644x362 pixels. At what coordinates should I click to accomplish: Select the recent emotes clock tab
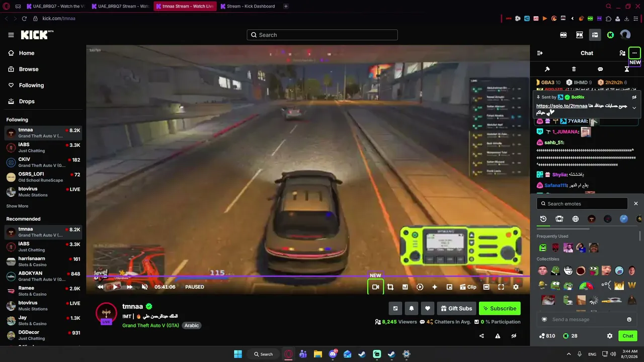pyautogui.click(x=543, y=219)
